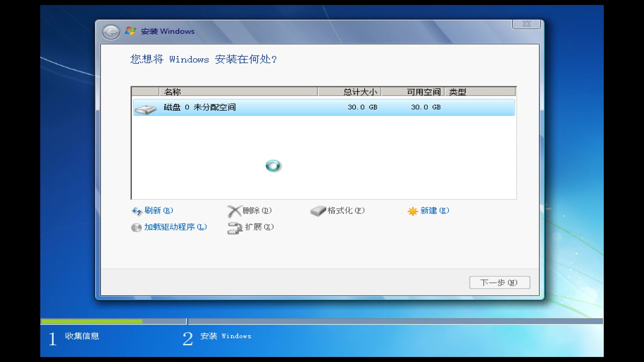The width and height of the screenshot is (644, 362).
Task: Choose 格式化(F) to format partition
Action: pyautogui.click(x=346, y=210)
